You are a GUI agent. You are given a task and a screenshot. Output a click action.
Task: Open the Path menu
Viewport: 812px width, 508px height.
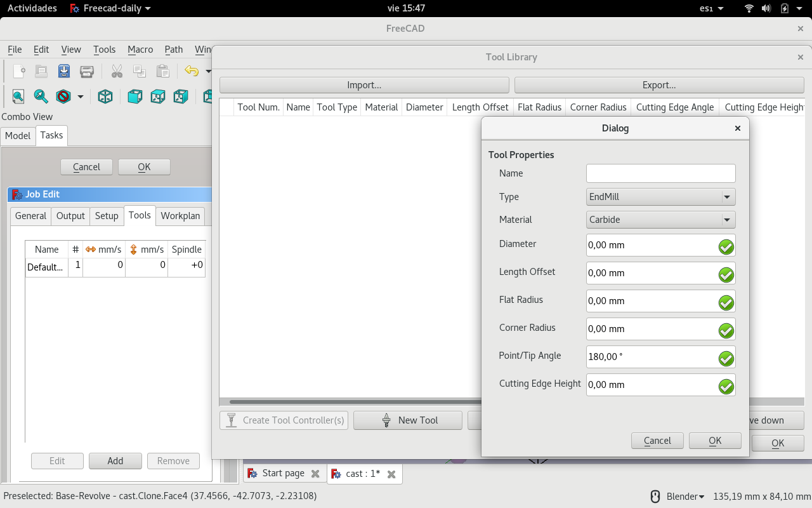[x=174, y=50]
